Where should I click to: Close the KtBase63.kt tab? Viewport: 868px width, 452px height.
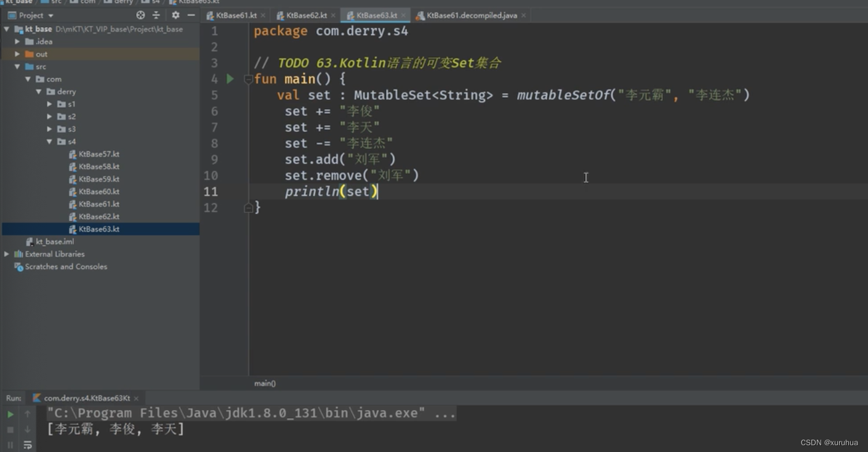[403, 15]
